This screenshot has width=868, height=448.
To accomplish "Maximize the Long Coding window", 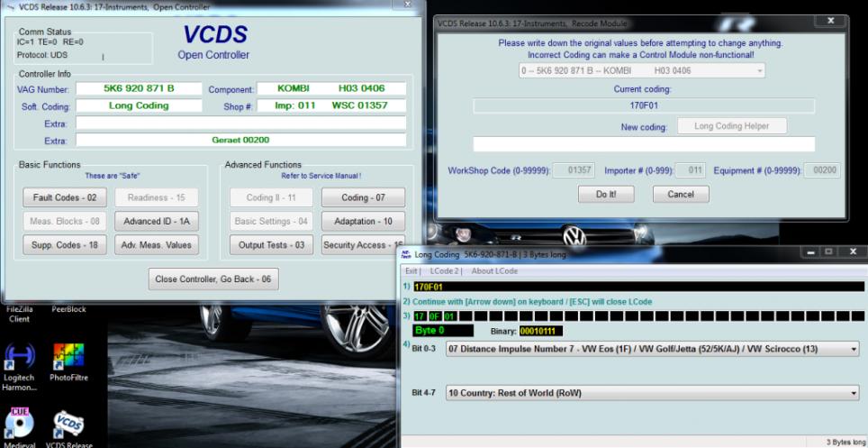I will pyautogui.click(x=828, y=251).
